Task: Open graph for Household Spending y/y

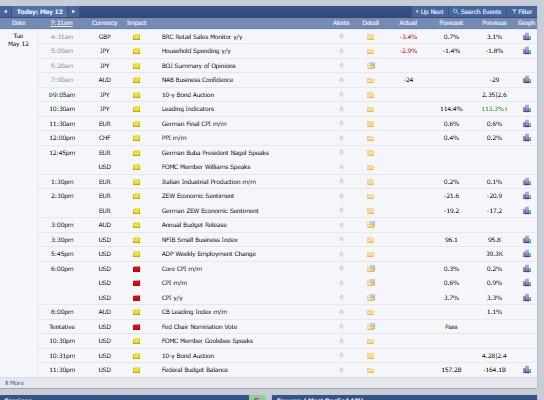Action: coord(527,51)
